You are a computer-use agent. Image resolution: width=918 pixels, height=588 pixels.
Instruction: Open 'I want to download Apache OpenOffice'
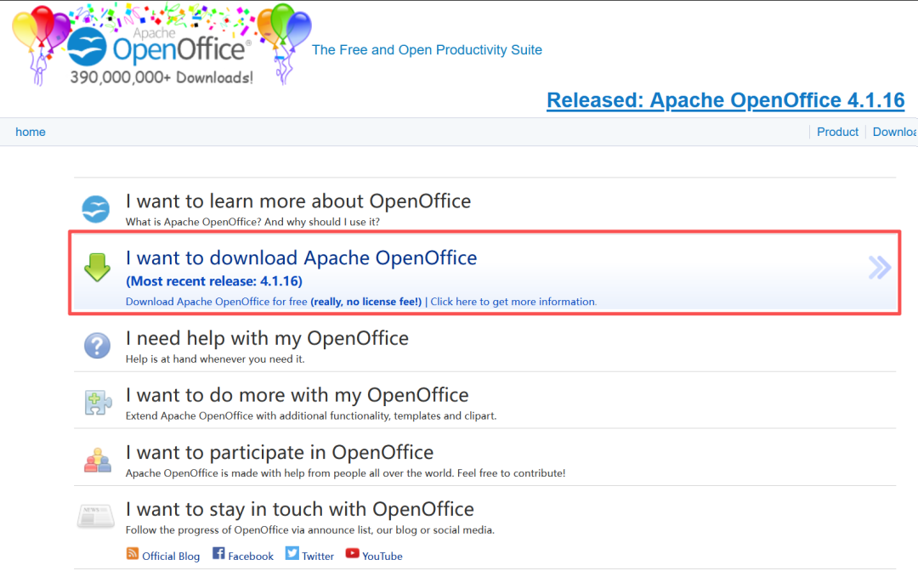click(301, 258)
